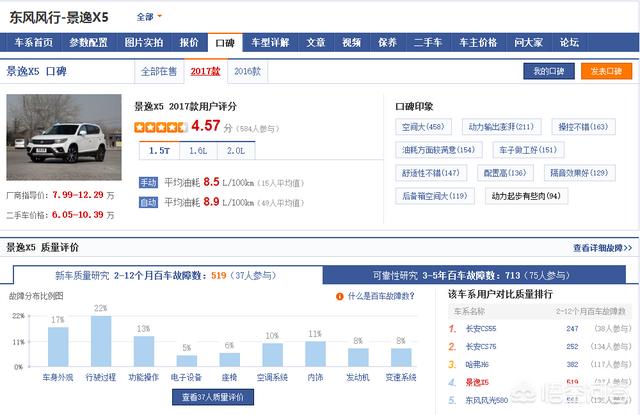Open the red 景逸X5 ranking link
Screen dimensions: 640x415
click(477, 382)
